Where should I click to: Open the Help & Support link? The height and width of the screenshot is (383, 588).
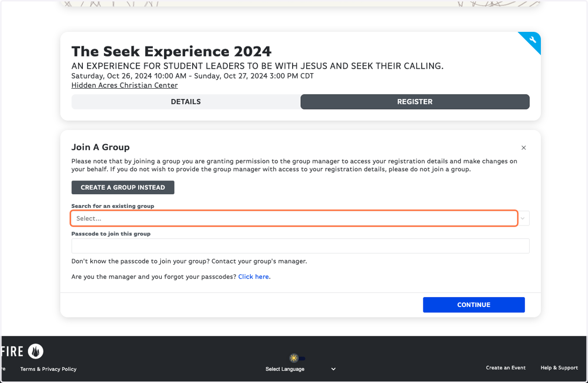coord(559,368)
